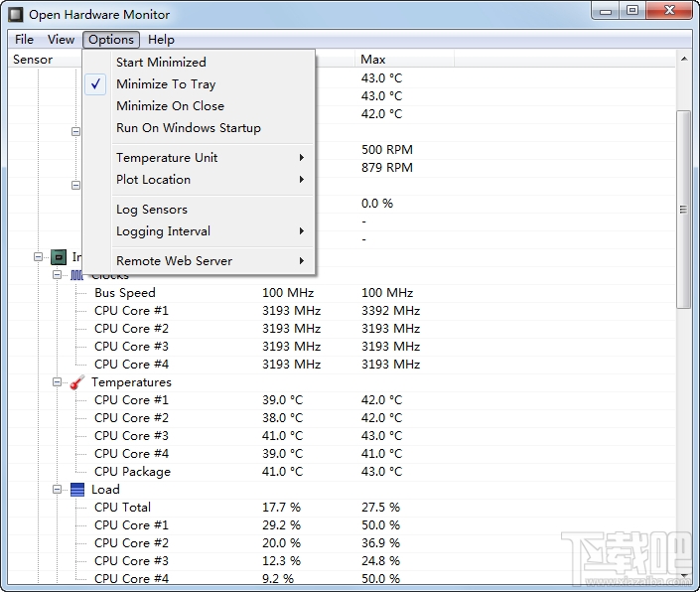This screenshot has height=592, width=700.
Task: Click the 500 RPM max value
Action: pos(386,150)
